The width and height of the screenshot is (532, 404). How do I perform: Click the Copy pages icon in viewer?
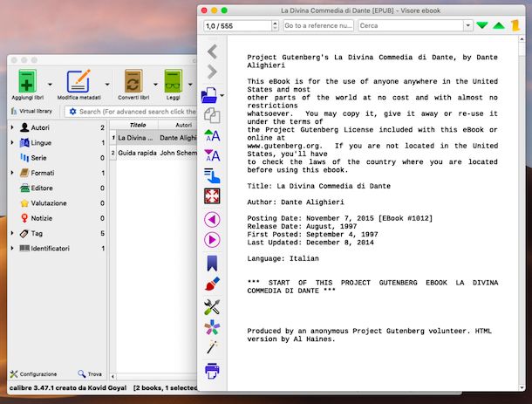212,115
